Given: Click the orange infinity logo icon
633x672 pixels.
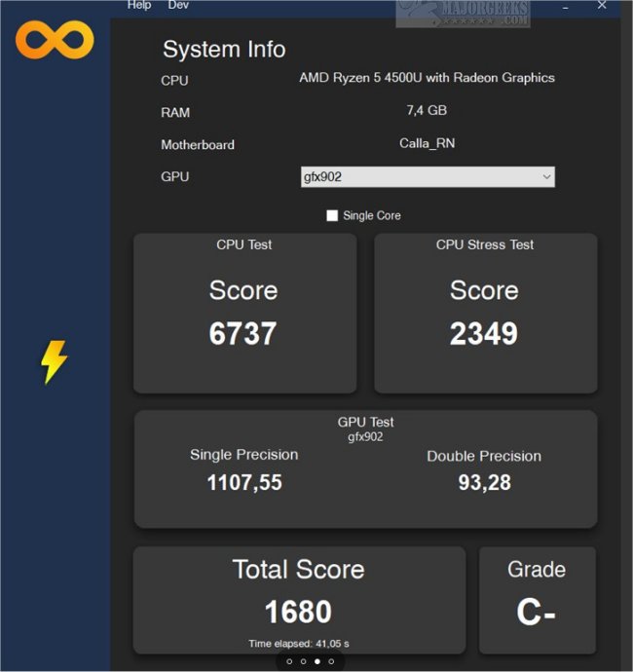Looking at the screenshot, I should point(55,39).
